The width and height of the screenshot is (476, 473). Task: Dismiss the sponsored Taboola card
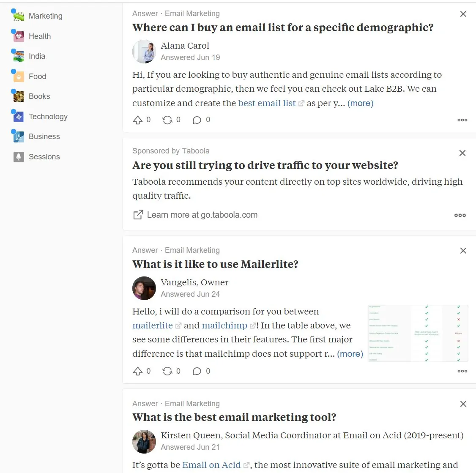tap(462, 153)
